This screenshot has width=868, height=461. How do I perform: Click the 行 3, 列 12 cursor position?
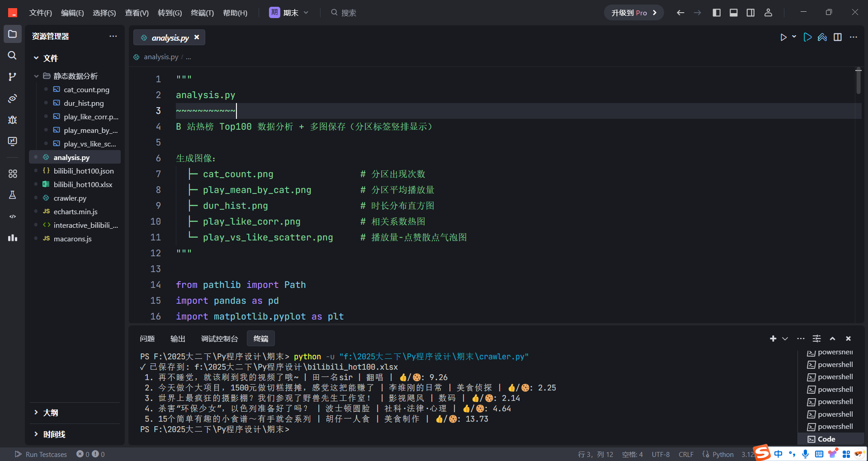595,454
